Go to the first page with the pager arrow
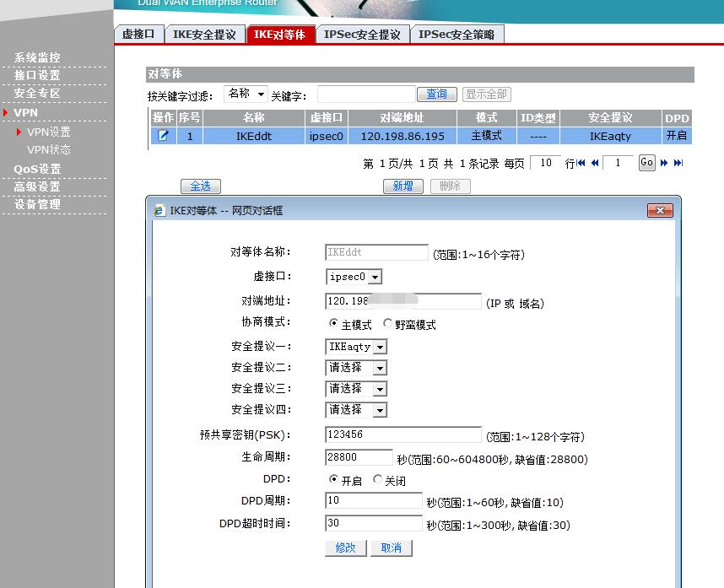724x588 pixels. pyautogui.click(x=581, y=163)
